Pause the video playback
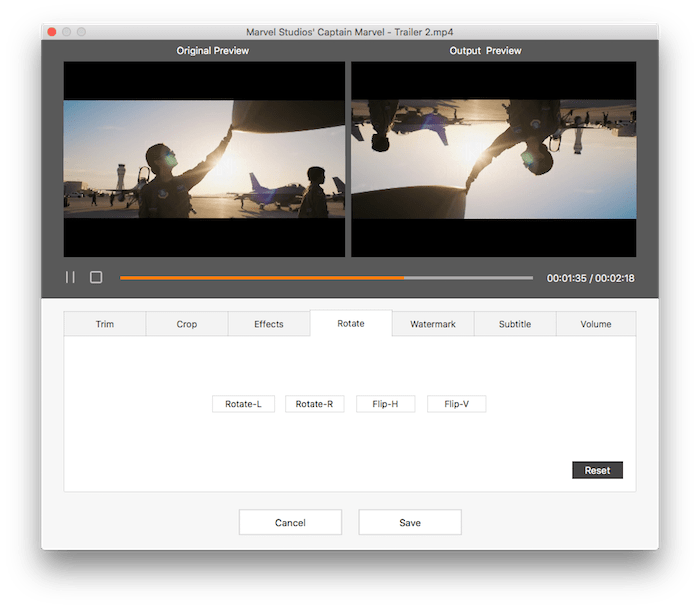 70,277
